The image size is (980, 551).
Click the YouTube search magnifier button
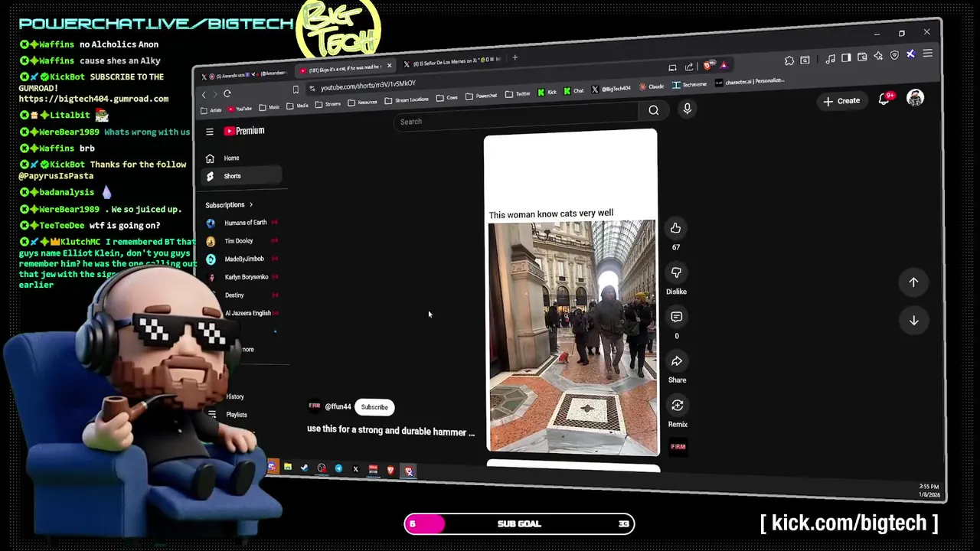coord(653,110)
